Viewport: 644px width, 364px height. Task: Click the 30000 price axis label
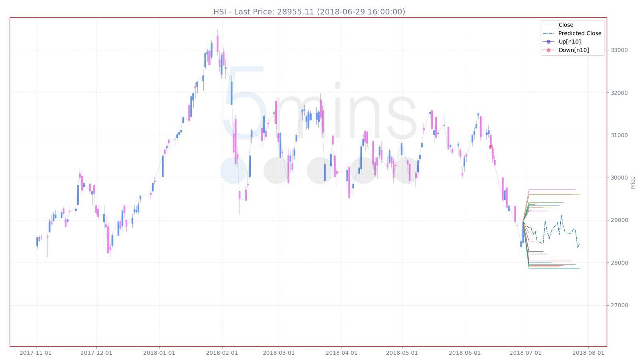619,178
